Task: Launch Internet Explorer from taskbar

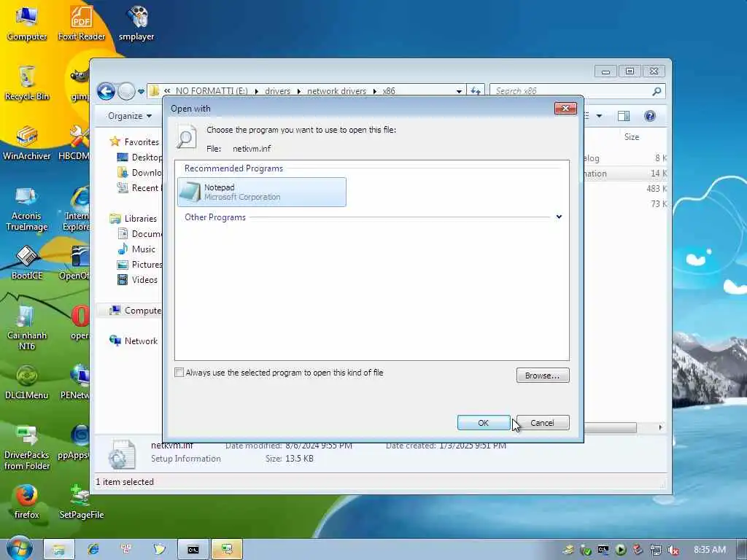Action: (93, 550)
